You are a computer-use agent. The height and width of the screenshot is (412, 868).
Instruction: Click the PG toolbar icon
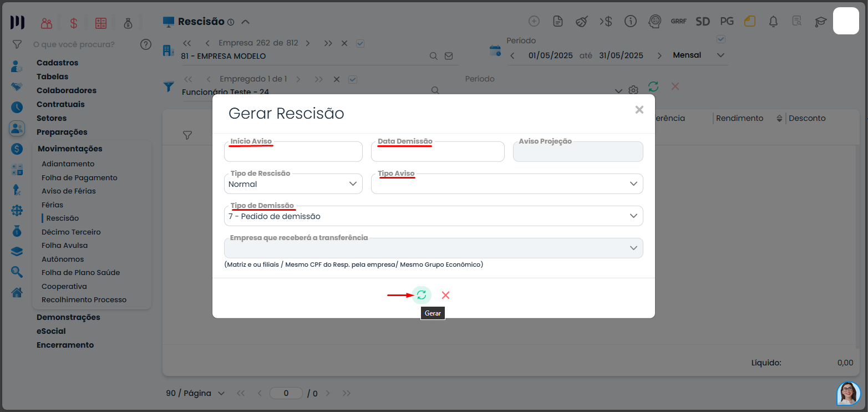(727, 22)
